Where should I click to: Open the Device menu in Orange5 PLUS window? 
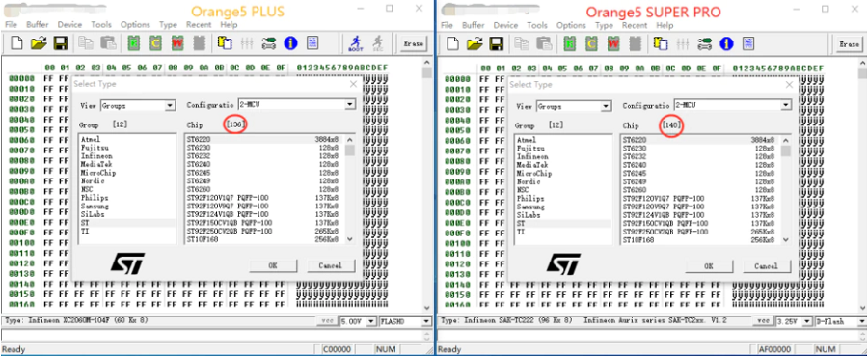[x=69, y=25]
